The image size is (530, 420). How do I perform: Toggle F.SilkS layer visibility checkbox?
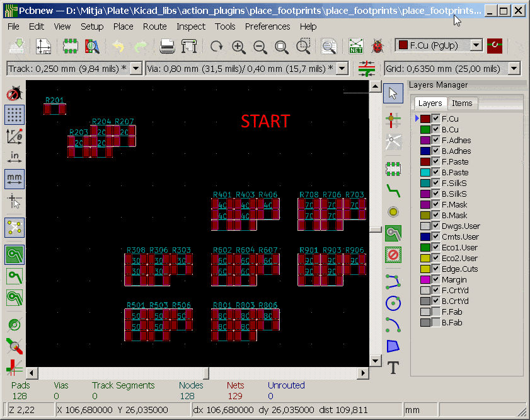point(435,183)
